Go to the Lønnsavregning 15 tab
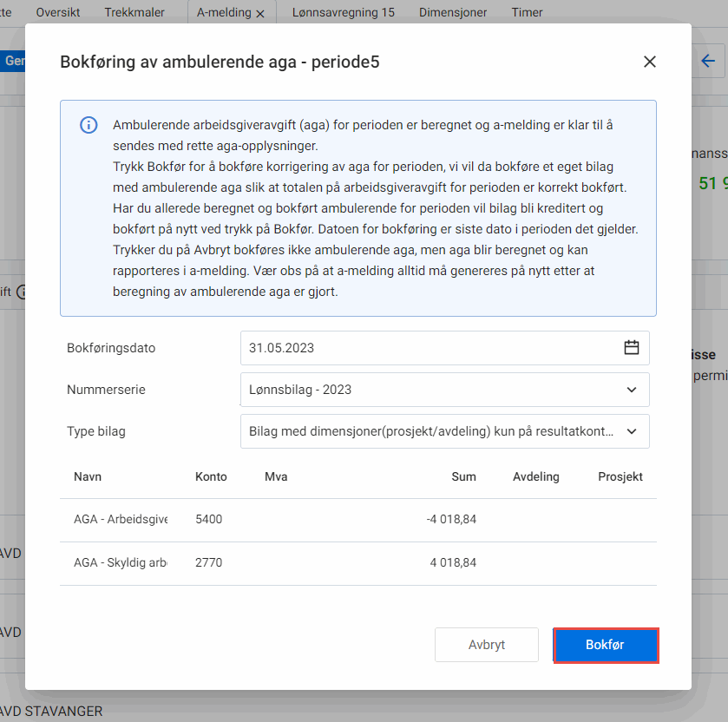This screenshot has width=728, height=722. (343, 13)
